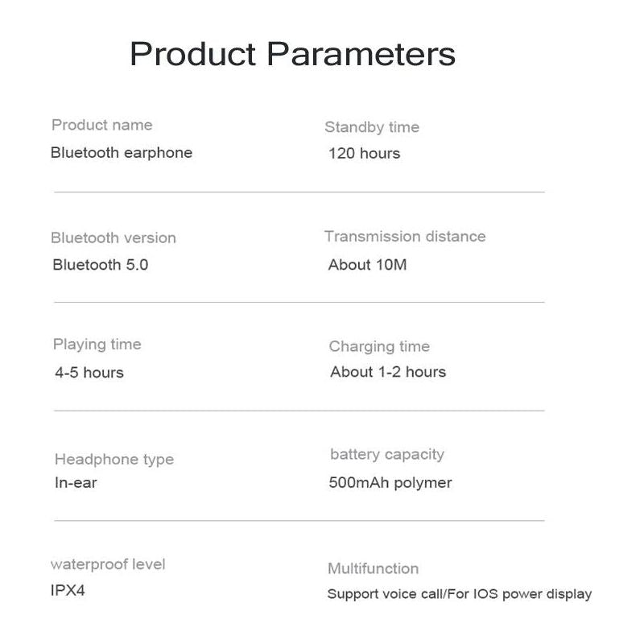Click the "About 1-2 hours" value

coord(388,372)
